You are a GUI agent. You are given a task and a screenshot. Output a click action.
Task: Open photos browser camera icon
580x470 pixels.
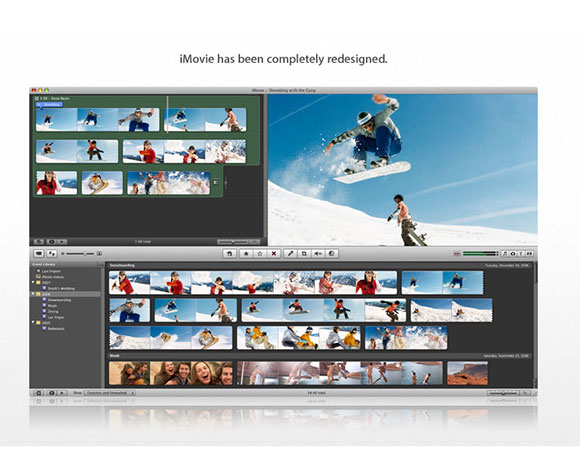513,254
